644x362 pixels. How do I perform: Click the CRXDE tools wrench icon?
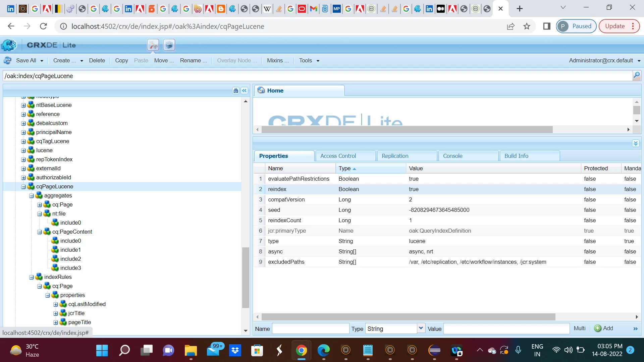153,45
